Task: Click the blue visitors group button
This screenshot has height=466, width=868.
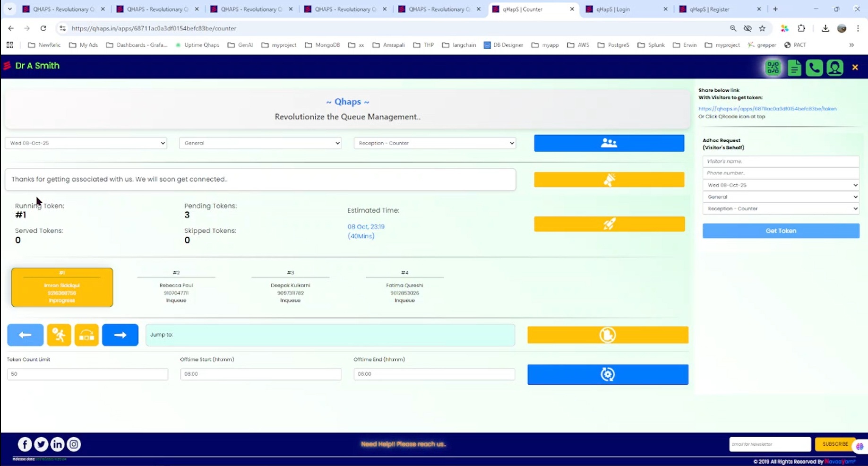Action: (609, 143)
